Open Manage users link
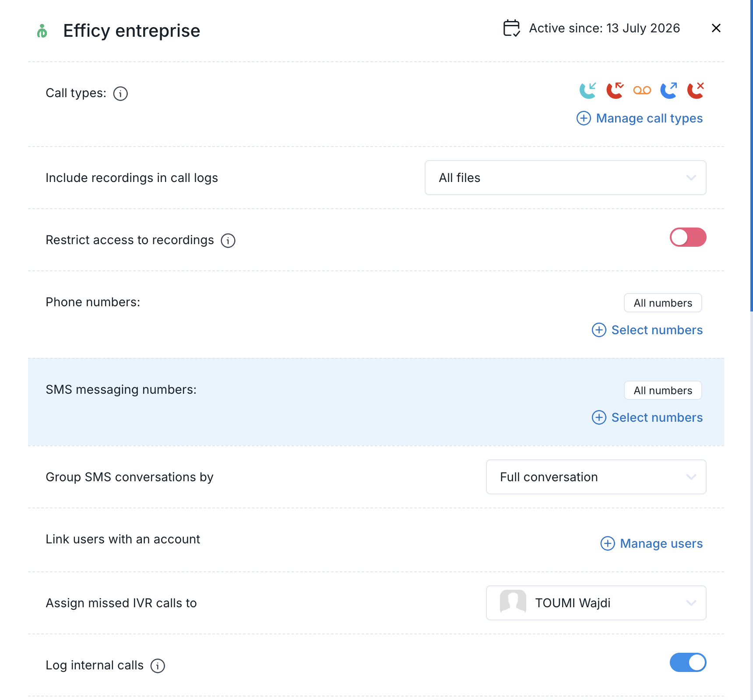Image resolution: width=753 pixels, height=700 pixels. click(651, 543)
